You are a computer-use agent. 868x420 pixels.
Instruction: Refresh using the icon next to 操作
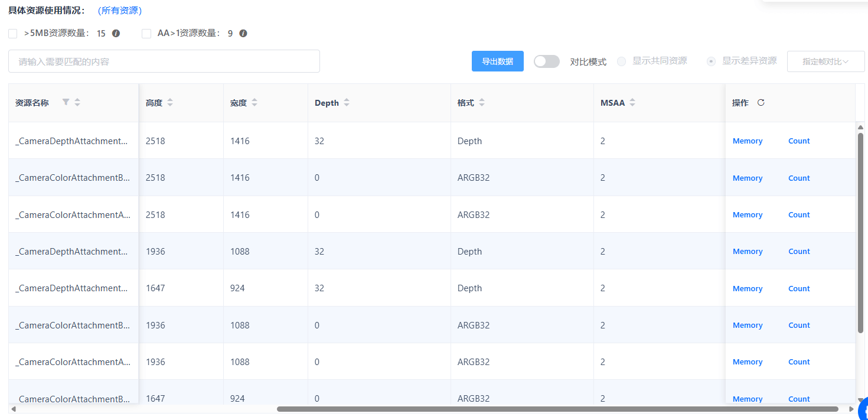click(761, 102)
